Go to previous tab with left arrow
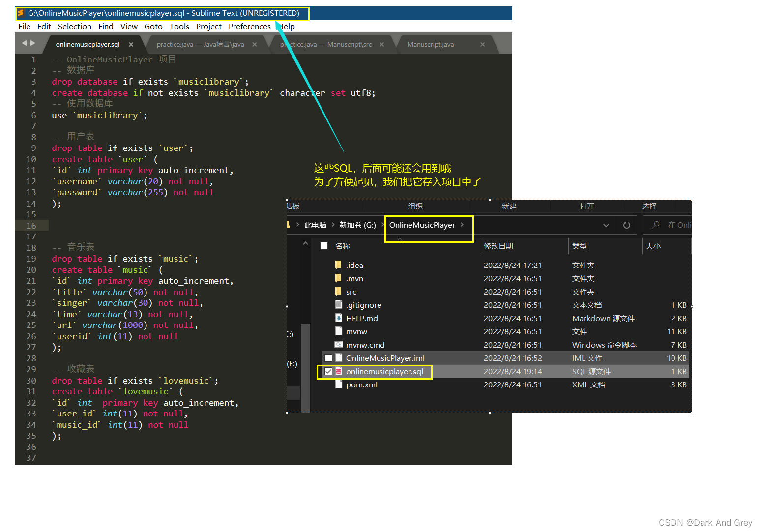The image size is (760, 532). tap(24, 43)
